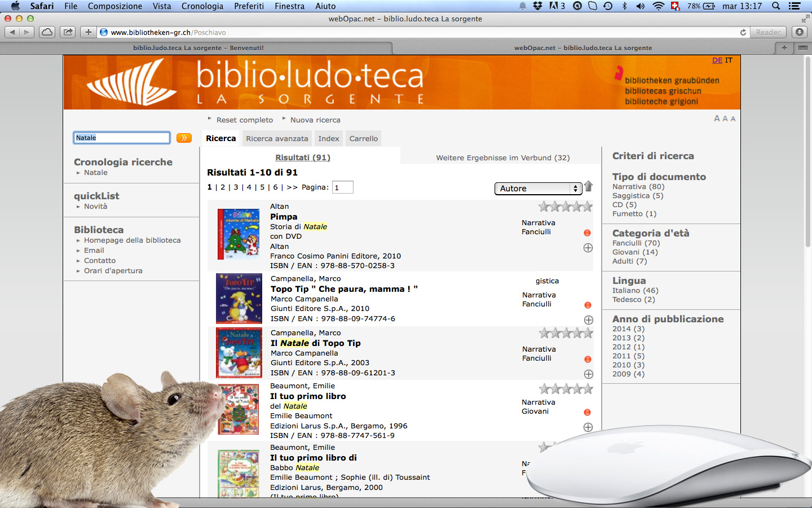Click the Share button in Safari toolbar
This screenshot has height=508, width=812.
coord(68,32)
